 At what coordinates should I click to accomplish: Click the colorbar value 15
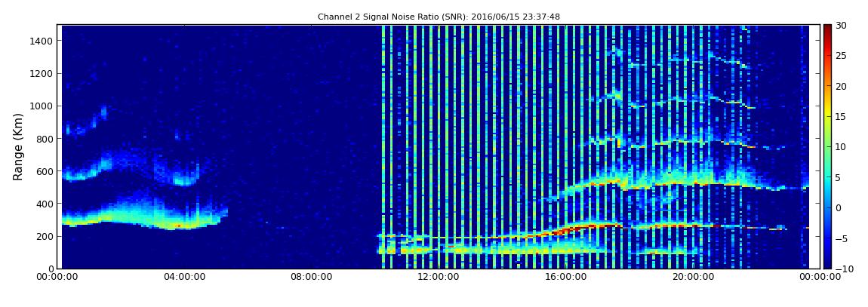[841, 117]
